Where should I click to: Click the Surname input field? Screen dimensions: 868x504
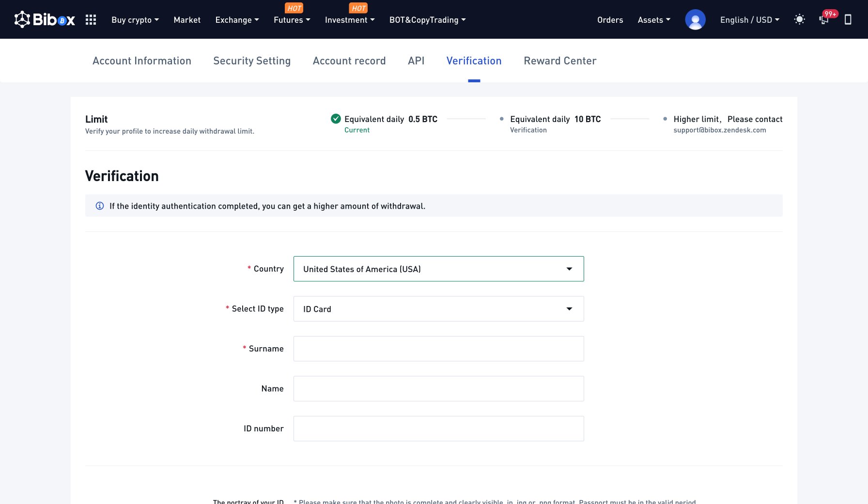[x=438, y=349]
